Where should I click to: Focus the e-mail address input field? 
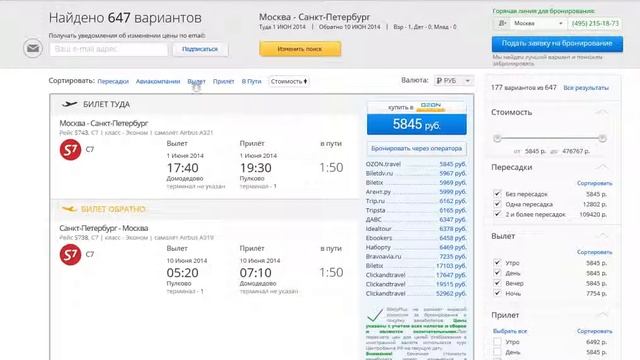(x=109, y=49)
